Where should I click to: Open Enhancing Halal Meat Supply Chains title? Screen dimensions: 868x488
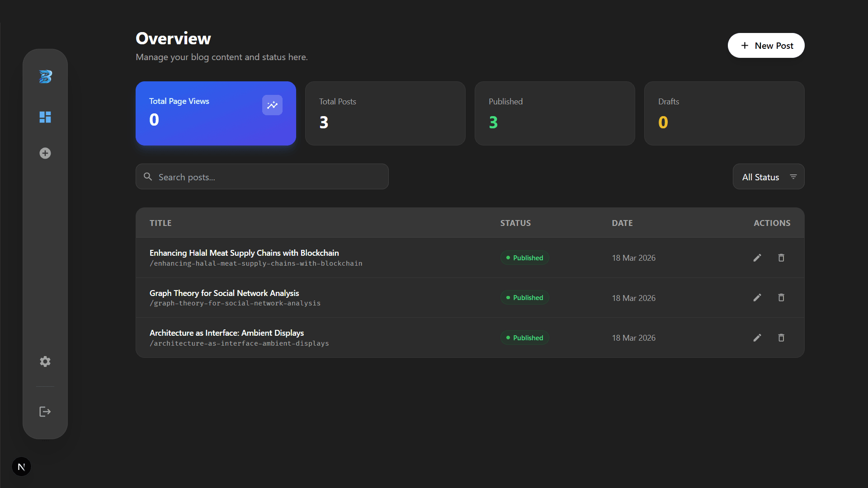(244, 253)
